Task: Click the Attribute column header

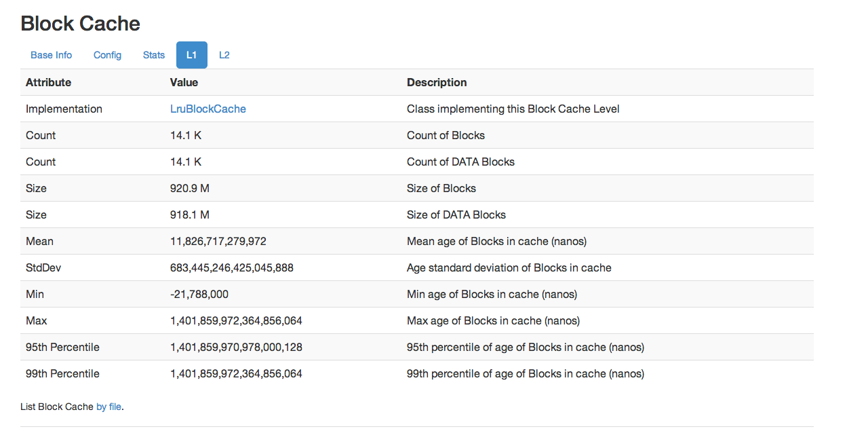Action: (48, 82)
